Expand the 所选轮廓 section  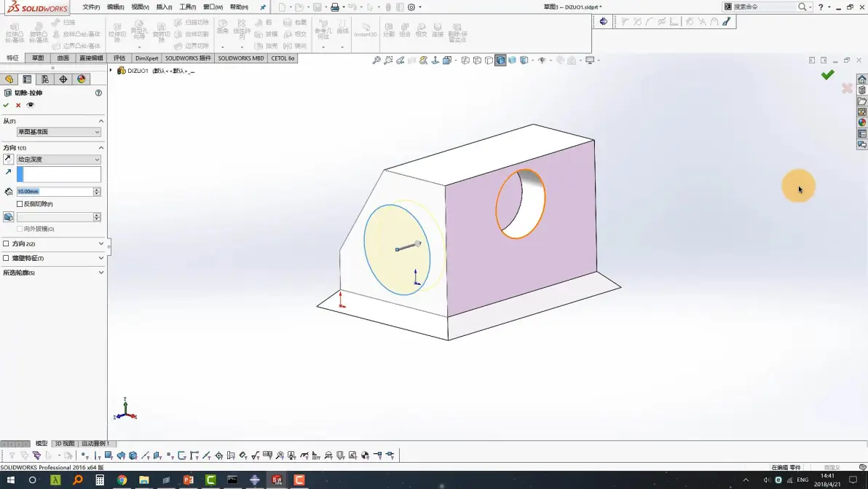pos(53,273)
